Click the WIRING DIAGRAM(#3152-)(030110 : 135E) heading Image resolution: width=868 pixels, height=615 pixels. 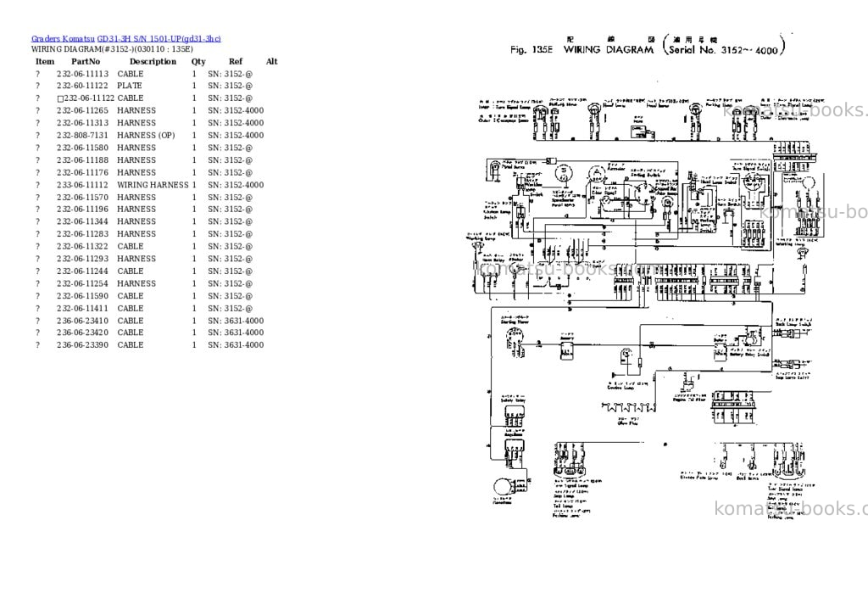[113, 48]
